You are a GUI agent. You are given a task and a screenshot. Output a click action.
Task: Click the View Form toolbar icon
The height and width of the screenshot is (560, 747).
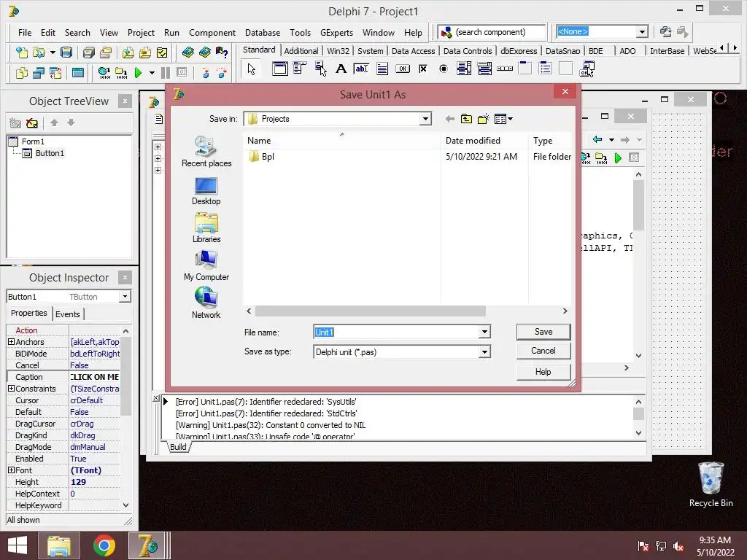[x=39, y=73]
